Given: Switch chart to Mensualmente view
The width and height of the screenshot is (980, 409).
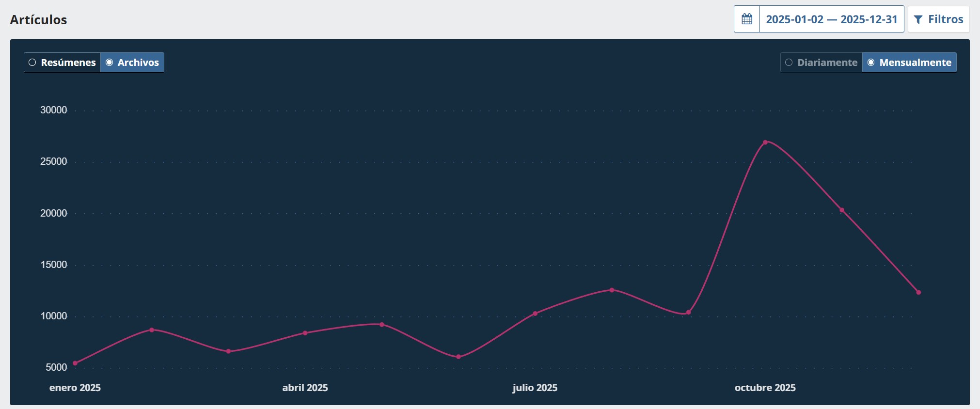Looking at the screenshot, I should pos(909,63).
